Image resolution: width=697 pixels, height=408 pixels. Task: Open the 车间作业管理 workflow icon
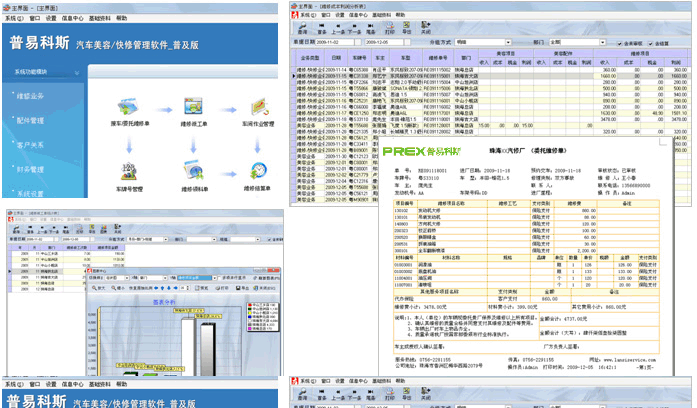(259, 107)
